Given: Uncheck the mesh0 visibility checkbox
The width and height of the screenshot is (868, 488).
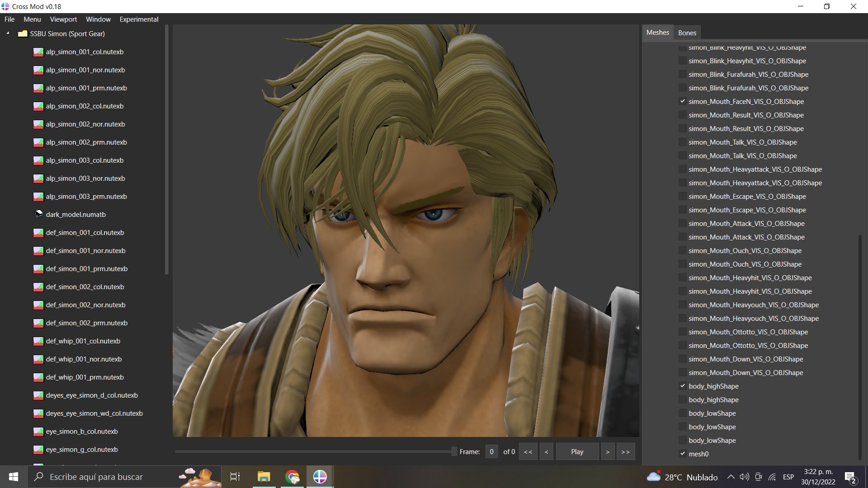Looking at the screenshot, I should pos(683,454).
